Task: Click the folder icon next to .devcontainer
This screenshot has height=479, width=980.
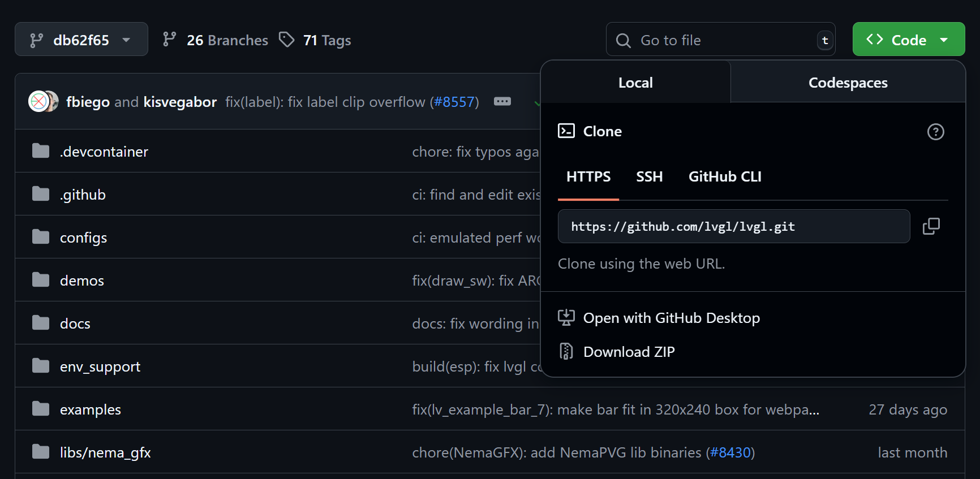Action: tap(41, 151)
